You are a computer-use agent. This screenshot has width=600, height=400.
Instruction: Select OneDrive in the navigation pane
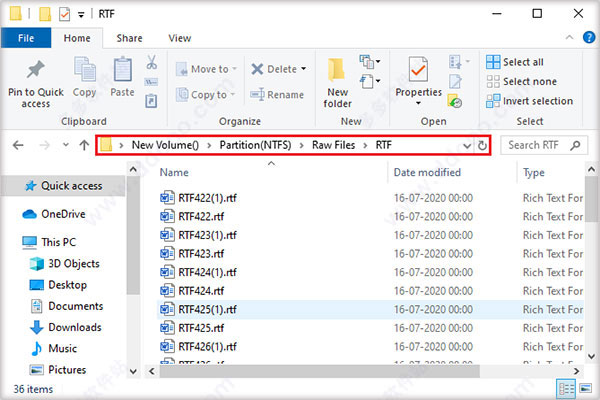(x=54, y=214)
